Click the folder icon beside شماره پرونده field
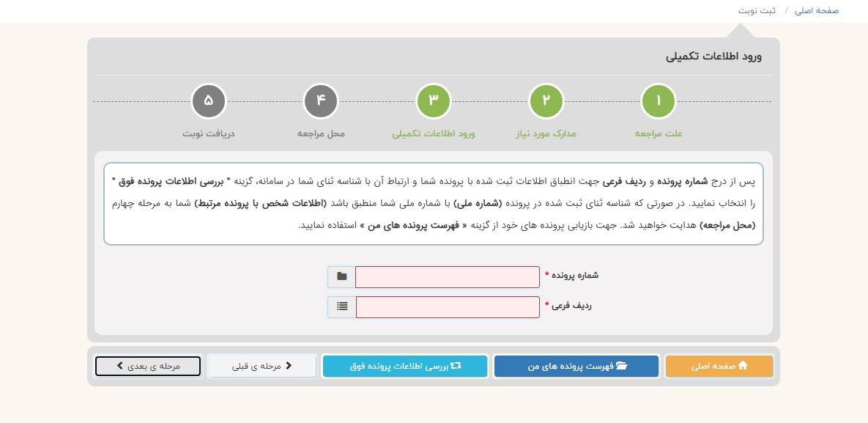Screen dimensions: 868x423 tap(341, 277)
